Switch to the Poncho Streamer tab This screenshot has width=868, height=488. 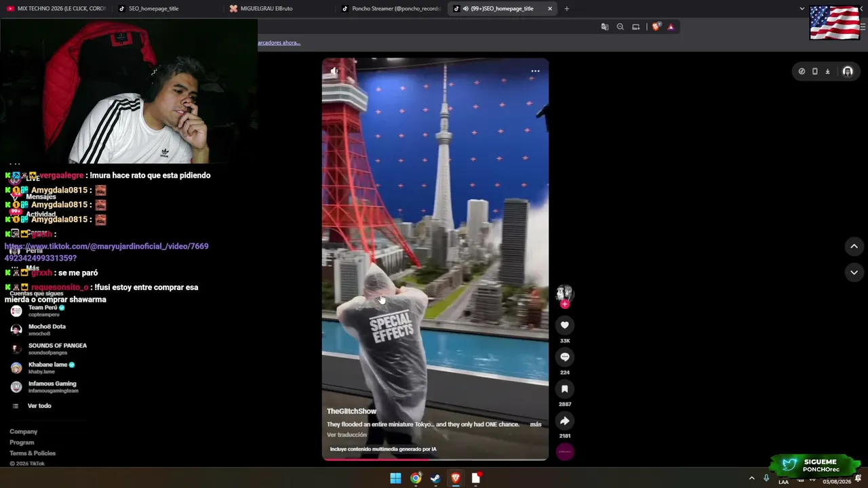coord(391,9)
